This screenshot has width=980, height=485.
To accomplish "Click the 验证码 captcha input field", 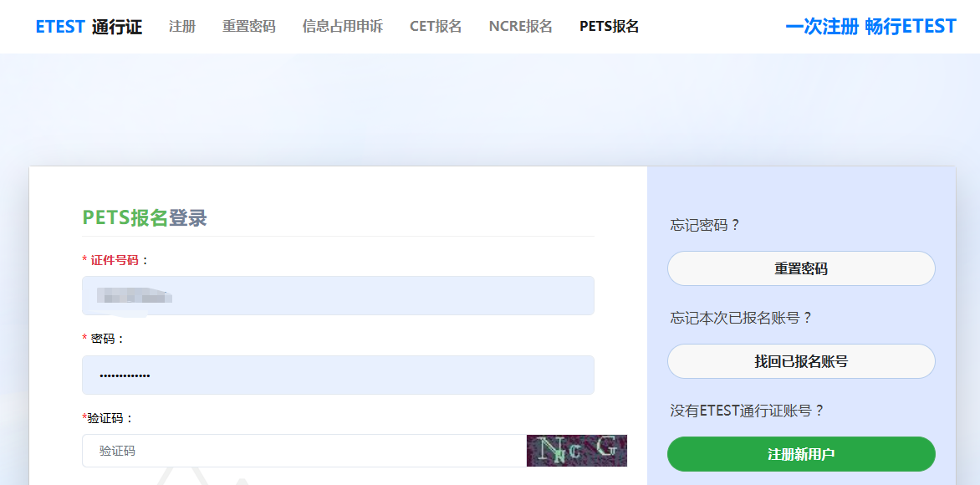I will 301,451.
